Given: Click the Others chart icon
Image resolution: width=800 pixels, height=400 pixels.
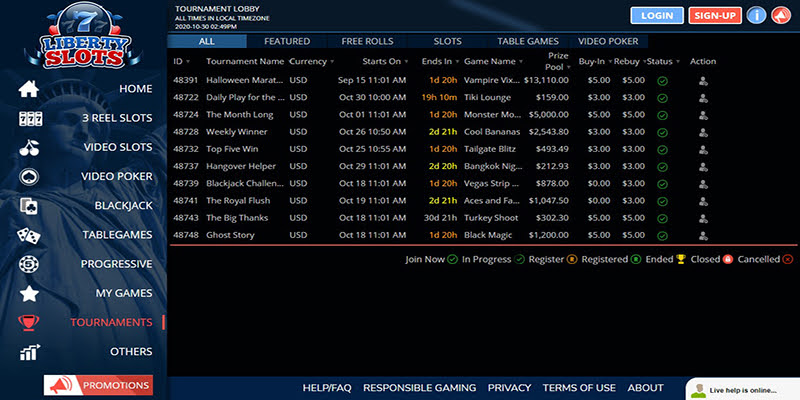Looking at the screenshot, I should pyautogui.click(x=30, y=352).
